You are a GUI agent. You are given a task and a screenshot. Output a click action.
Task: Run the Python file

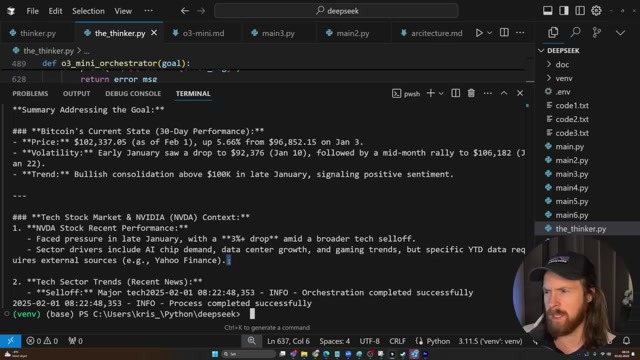479,33
